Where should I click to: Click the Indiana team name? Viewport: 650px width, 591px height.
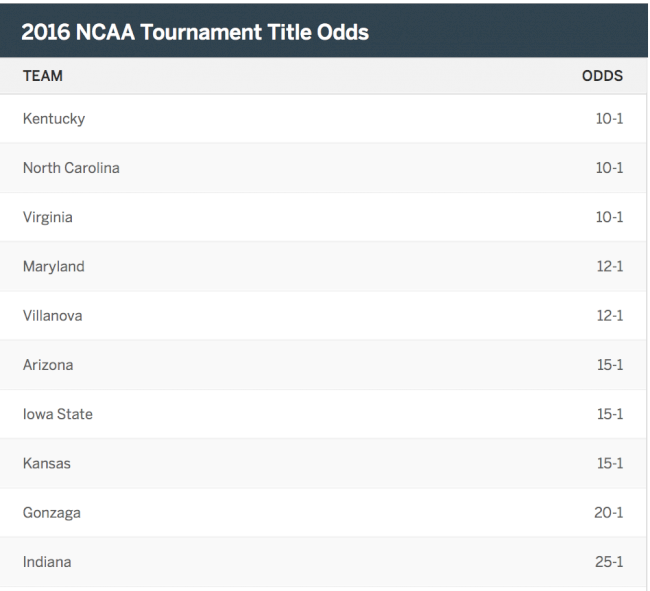coord(47,562)
